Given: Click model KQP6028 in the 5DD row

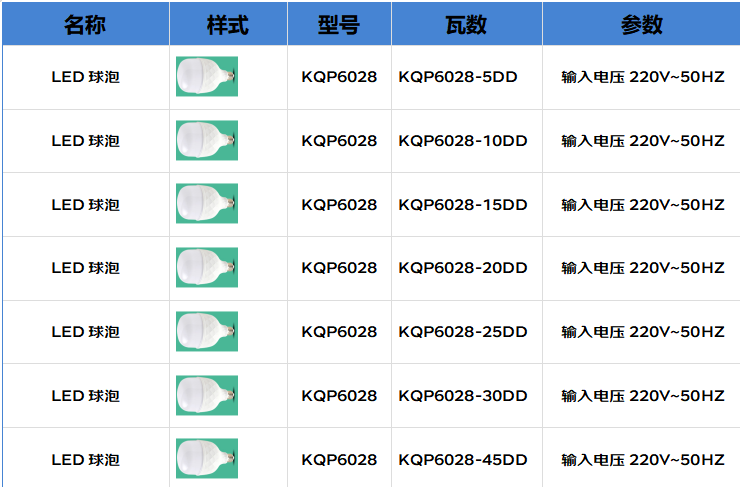Looking at the screenshot, I should tap(339, 77).
